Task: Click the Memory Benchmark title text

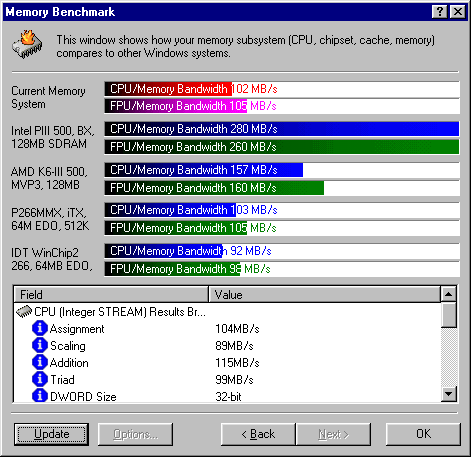Action: [60, 12]
